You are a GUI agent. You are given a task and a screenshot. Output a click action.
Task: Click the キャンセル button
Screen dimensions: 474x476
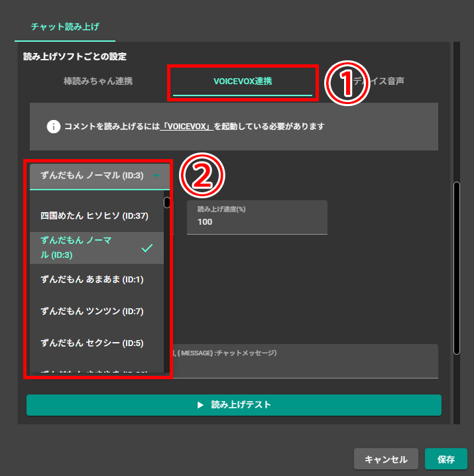point(386,459)
